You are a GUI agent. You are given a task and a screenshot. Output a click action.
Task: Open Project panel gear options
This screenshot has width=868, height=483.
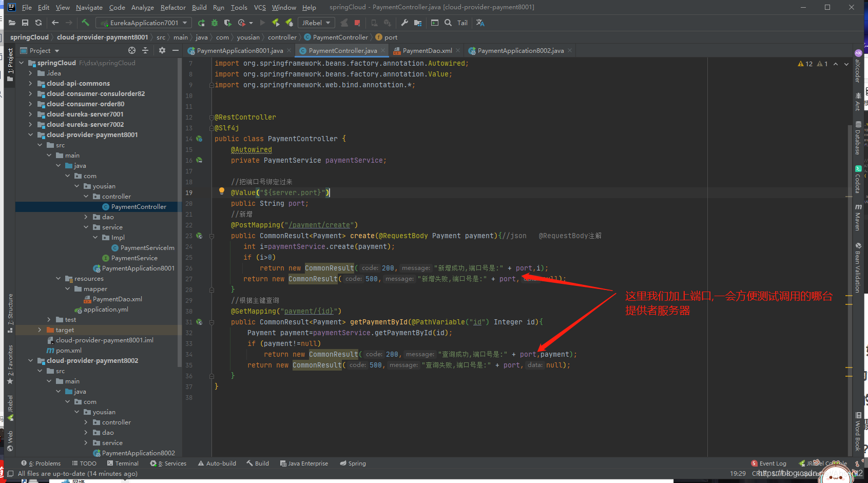click(x=162, y=50)
